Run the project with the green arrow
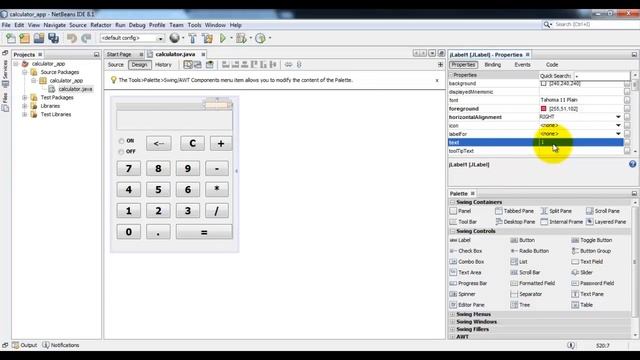Screen dimensions: 640x360 click(223, 38)
